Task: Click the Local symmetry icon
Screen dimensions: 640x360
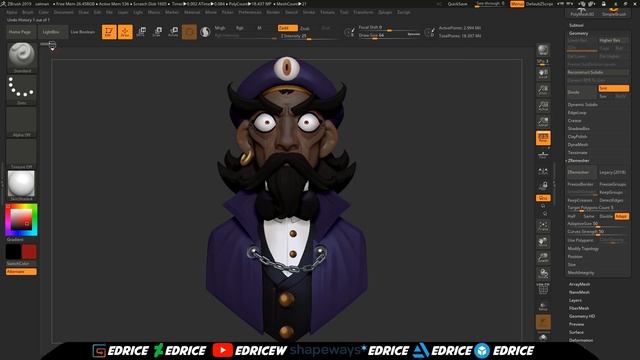Action: click(543, 171)
